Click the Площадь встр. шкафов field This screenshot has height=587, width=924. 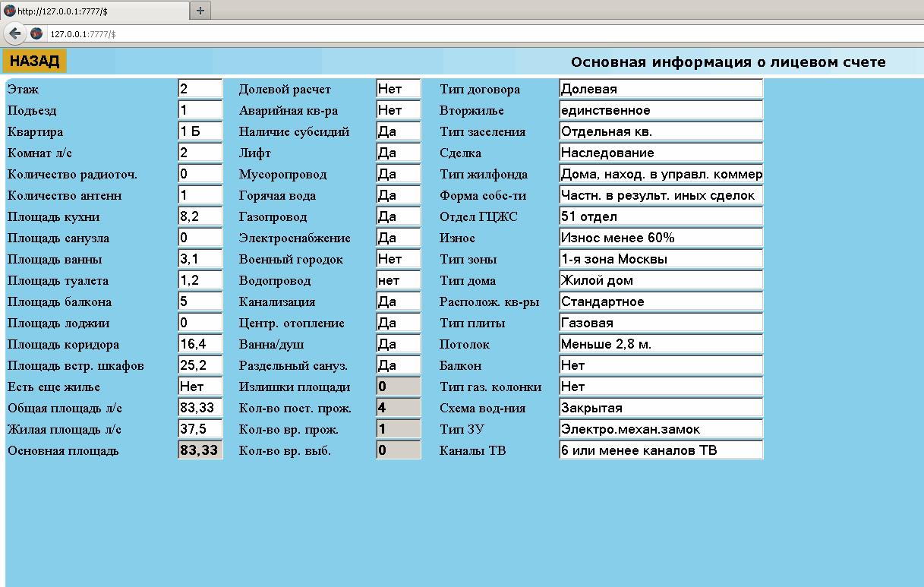[x=200, y=365]
